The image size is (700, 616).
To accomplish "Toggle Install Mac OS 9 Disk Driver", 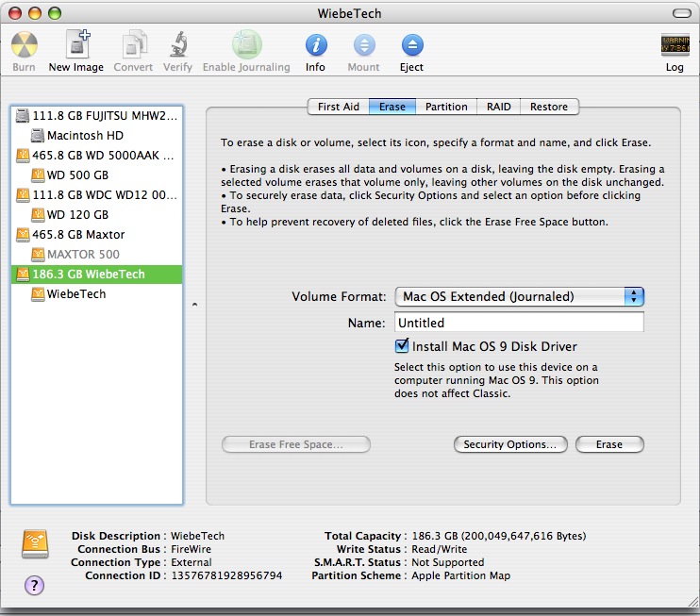I will click(x=402, y=346).
